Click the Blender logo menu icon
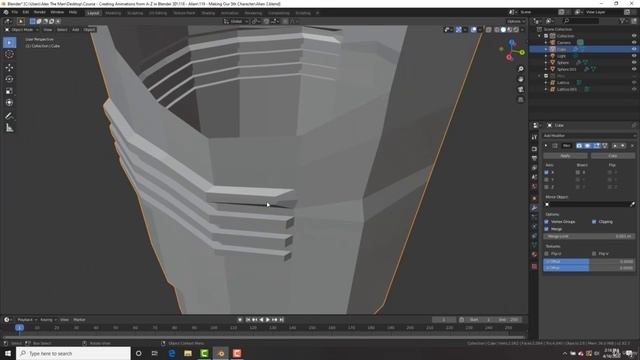 (6, 12)
